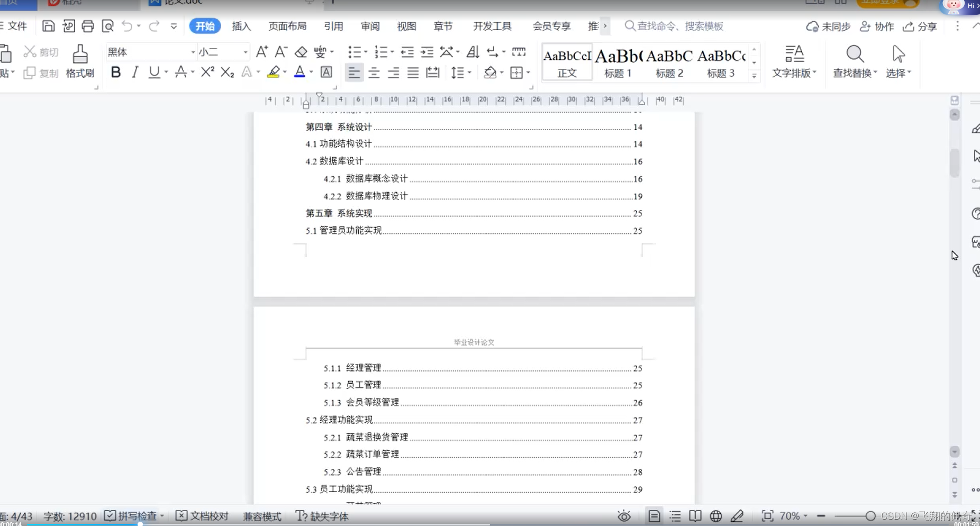The image size is (980, 526).
Task: Expand the styles gallery
Action: [x=754, y=76]
